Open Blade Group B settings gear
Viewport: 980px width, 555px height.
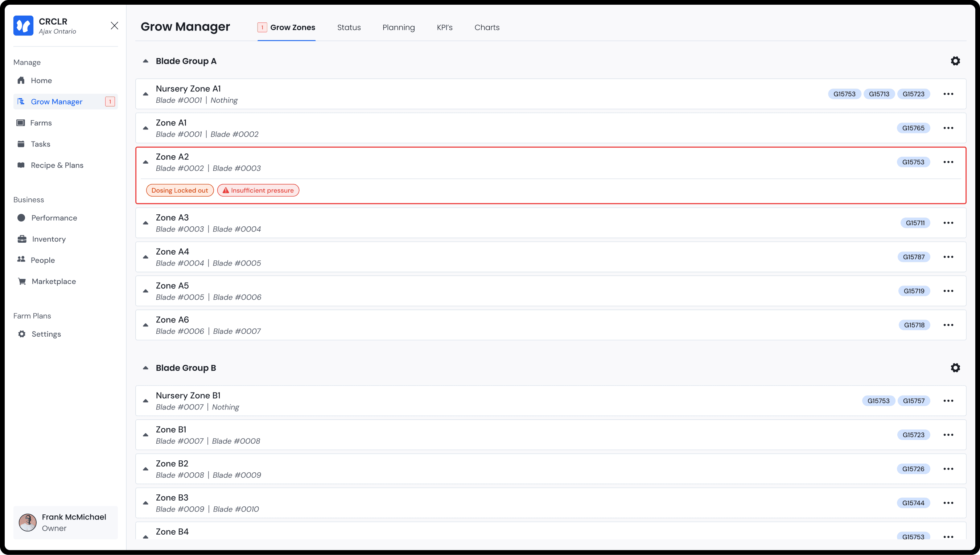coord(955,368)
